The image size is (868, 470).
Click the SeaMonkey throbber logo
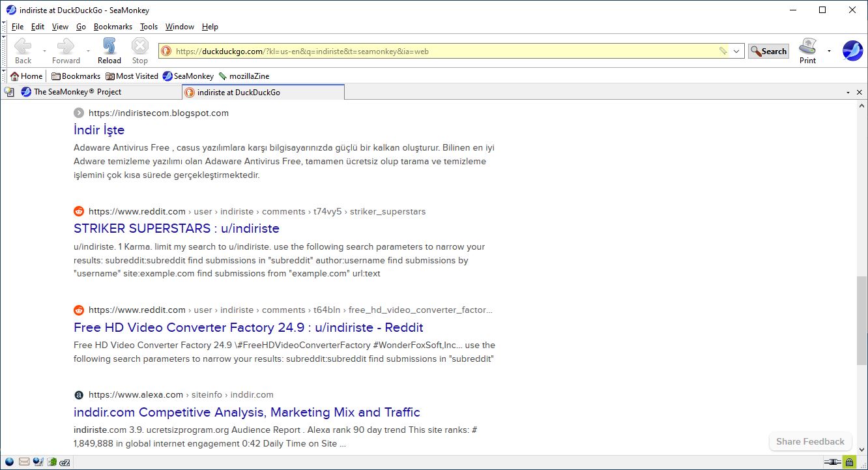coord(852,51)
